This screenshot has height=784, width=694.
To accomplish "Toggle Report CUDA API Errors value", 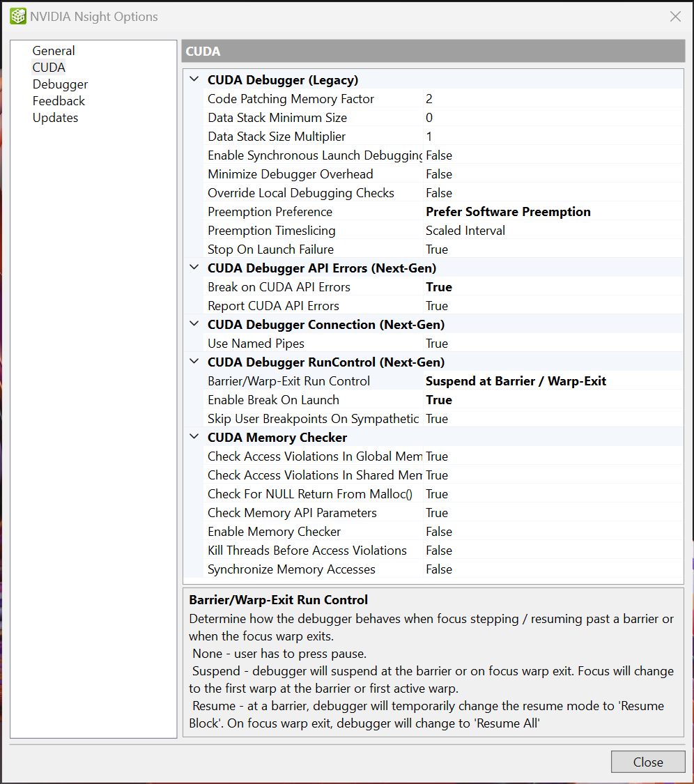I will [x=553, y=306].
